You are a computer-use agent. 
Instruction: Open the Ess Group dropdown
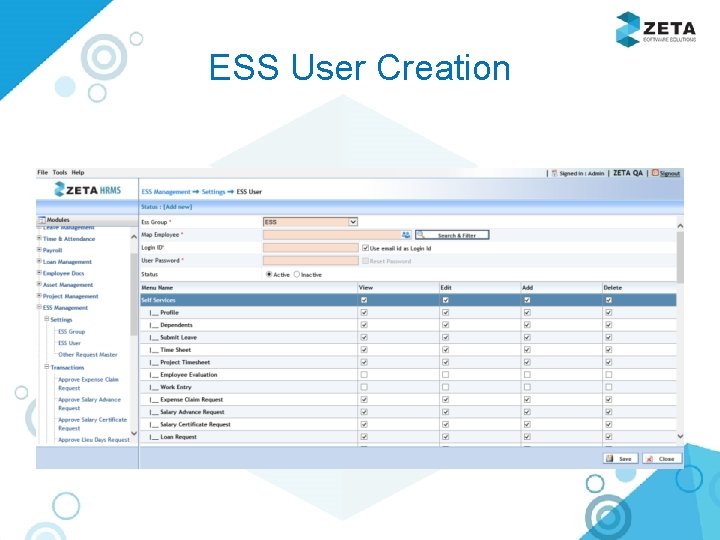coord(310,222)
